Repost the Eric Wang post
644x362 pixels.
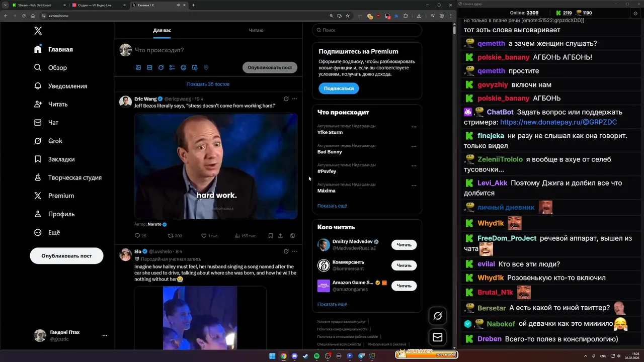coord(175,236)
